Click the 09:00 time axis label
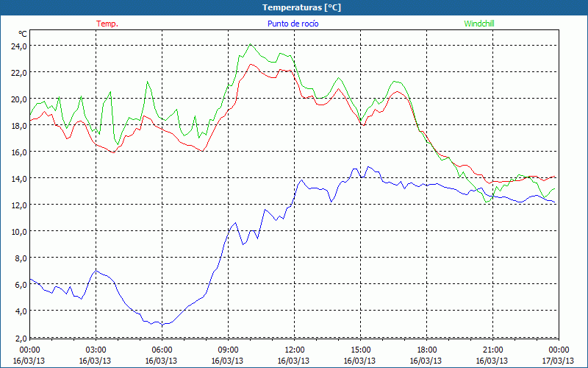 pyautogui.click(x=229, y=350)
